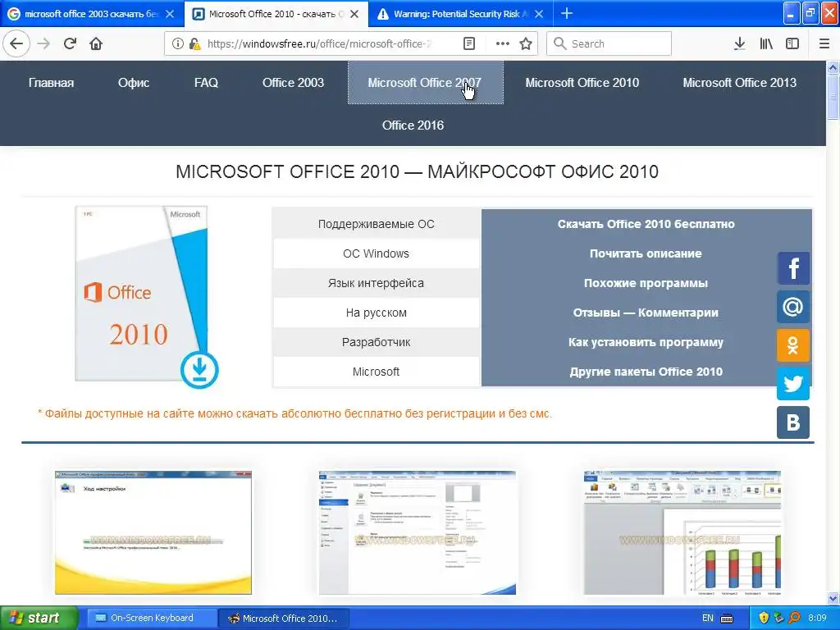
Task: Open FAQ in the site navigation
Action: click(x=206, y=83)
